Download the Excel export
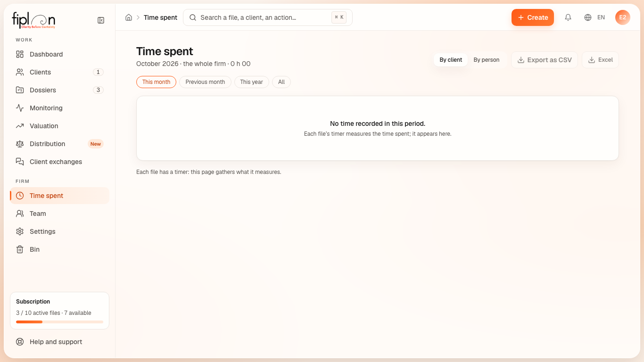Viewport: 644px width, 362px height. pos(600,60)
